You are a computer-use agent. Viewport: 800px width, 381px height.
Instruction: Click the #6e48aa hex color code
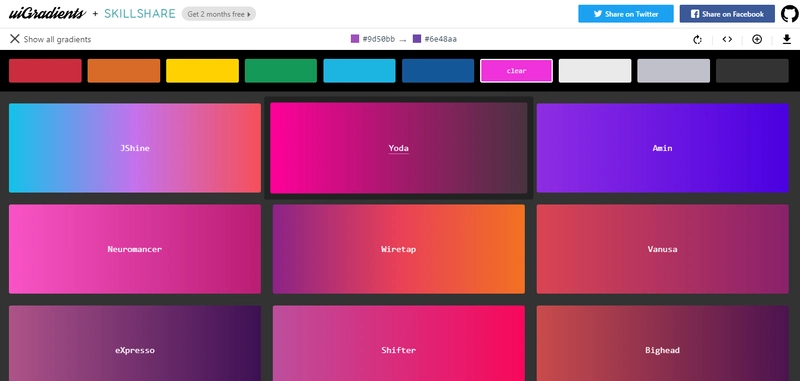pyautogui.click(x=441, y=39)
